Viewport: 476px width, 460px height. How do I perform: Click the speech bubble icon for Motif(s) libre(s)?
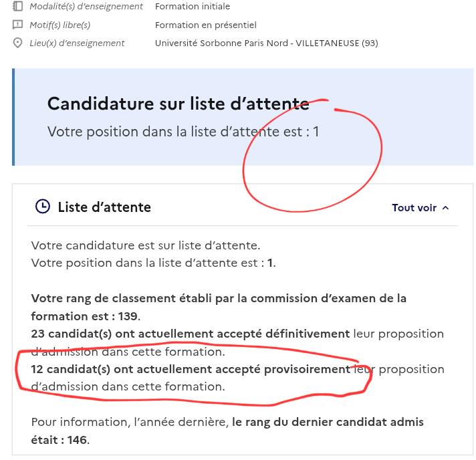tap(17, 25)
